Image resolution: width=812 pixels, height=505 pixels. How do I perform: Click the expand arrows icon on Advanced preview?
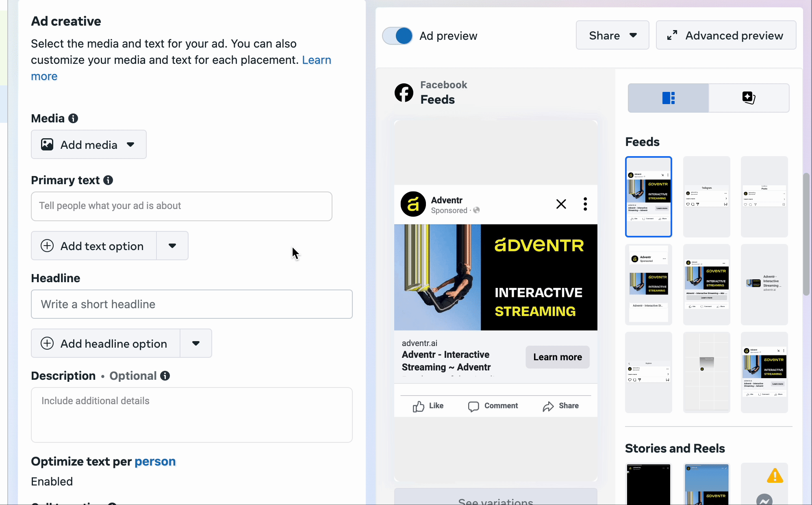pyautogui.click(x=672, y=35)
